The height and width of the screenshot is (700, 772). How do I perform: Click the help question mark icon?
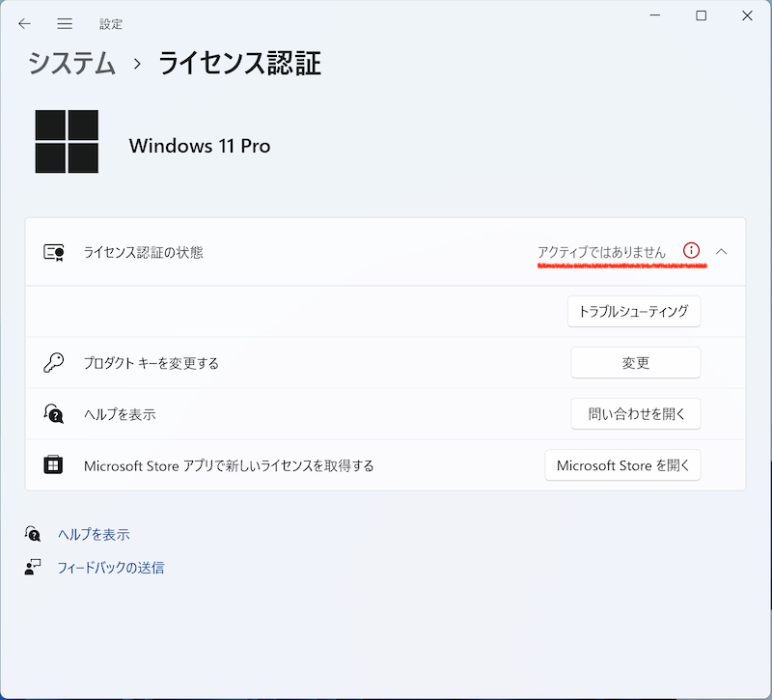(x=55, y=413)
